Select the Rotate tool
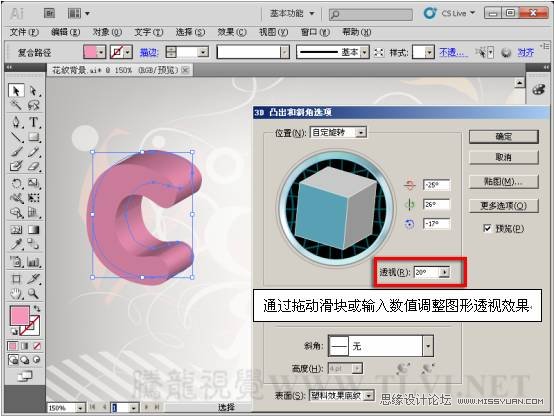The width and height of the screenshot is (554, 416). tap(16, 183)
